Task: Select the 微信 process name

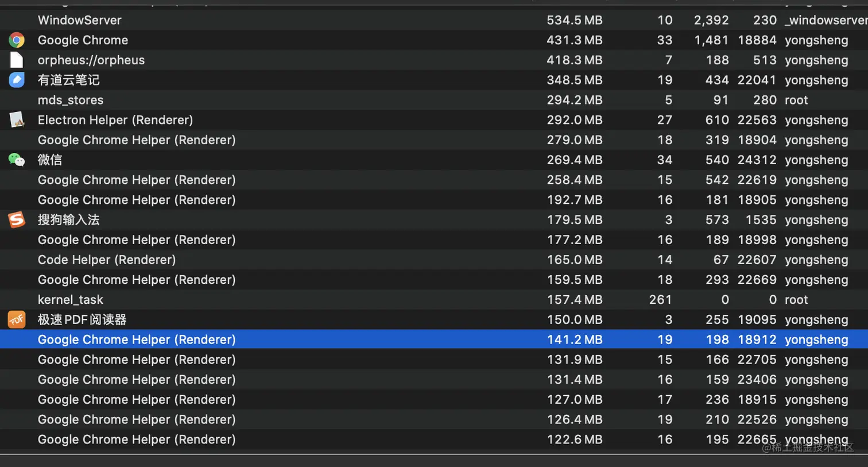Action: pyautogui.click(x=50, y=160)
